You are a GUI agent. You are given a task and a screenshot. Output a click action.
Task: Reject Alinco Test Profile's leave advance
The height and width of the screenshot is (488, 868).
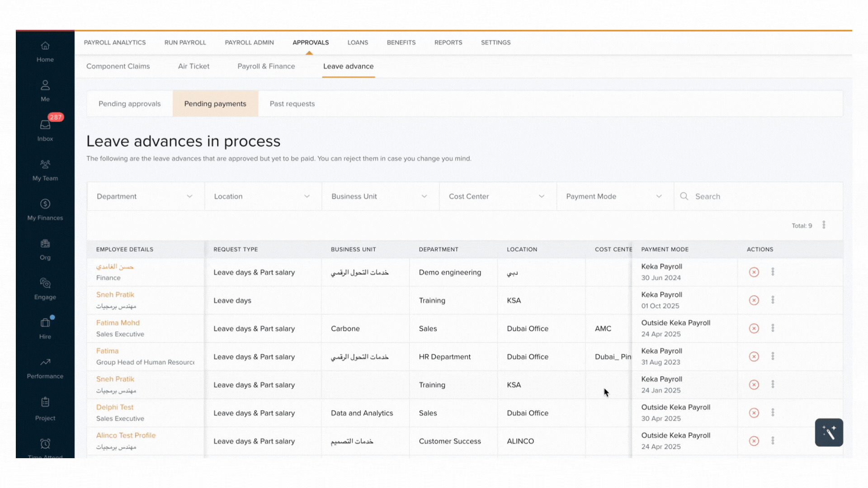[x=754, y=441]
